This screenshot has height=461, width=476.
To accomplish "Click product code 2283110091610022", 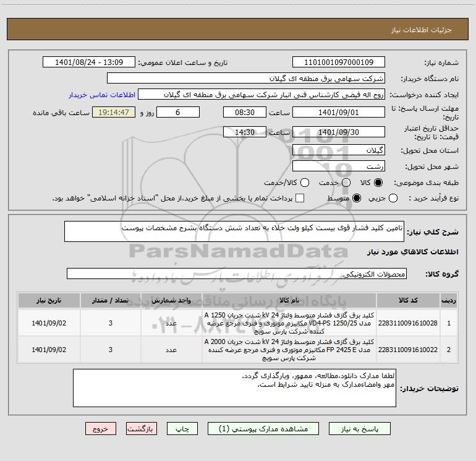I will tap(408, 350).
